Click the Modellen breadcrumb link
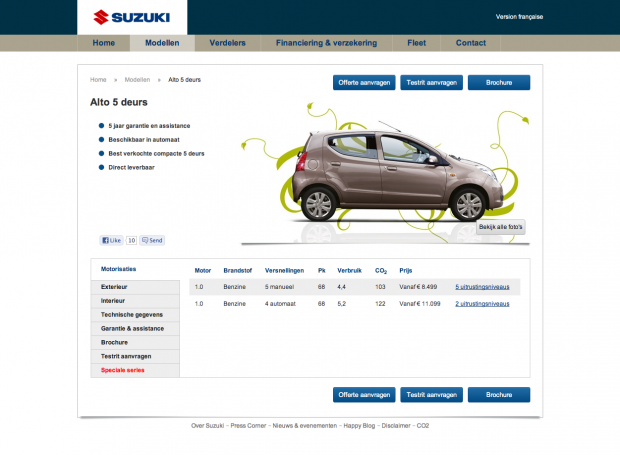This screenshot has width=620, height=455. pos(137,80)
